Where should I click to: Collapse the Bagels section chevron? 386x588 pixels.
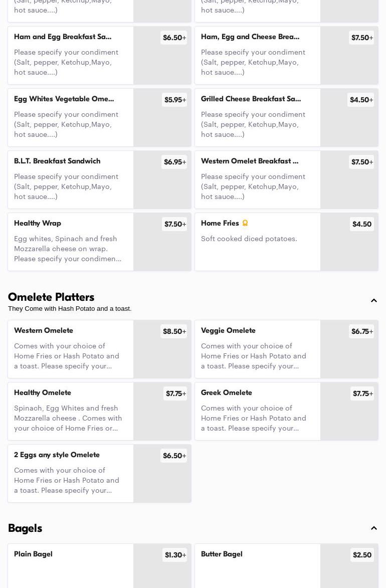click(x=374, y=528)
